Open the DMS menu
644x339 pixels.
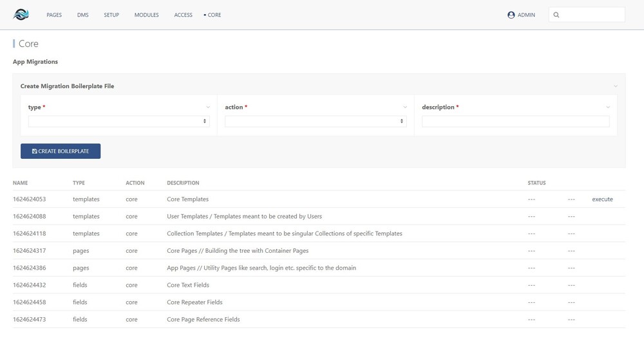pyautogui.click(x=83, y=15)
